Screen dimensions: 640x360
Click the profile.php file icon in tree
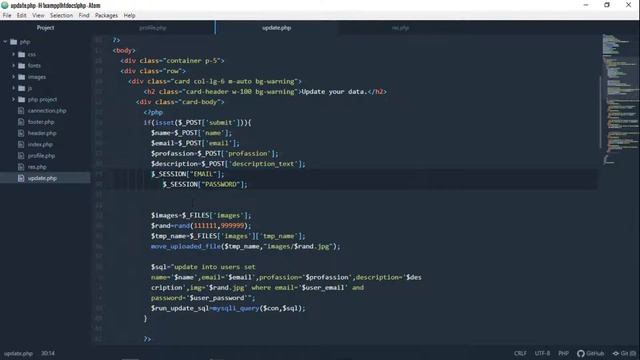[x=21, y=156]
